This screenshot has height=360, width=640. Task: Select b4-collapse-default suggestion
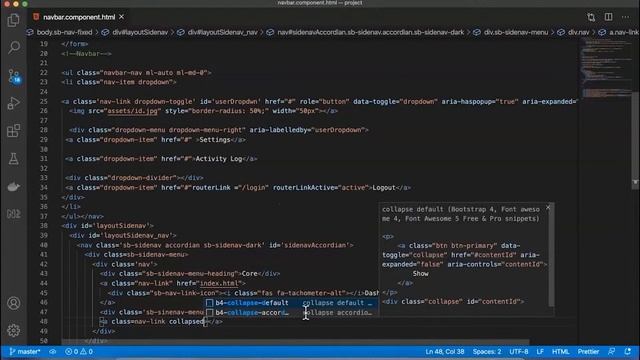291,303
